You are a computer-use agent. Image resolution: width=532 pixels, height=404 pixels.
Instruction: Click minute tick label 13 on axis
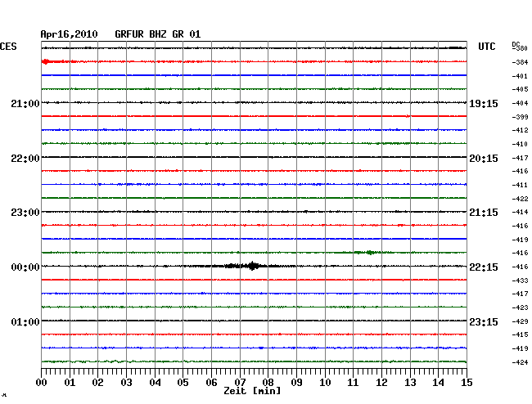[x=410, y=383]
